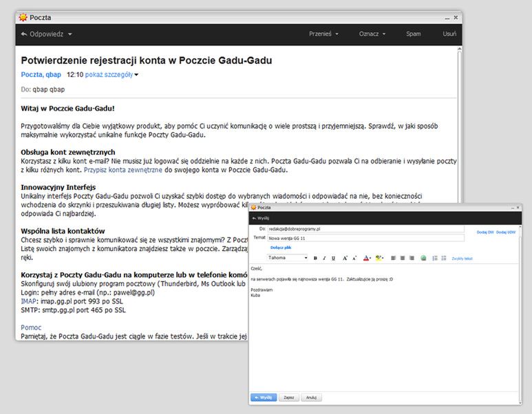Click the sun logo in compose window title
This screenshot has height=414, width=532.
[x=253, y=207]
